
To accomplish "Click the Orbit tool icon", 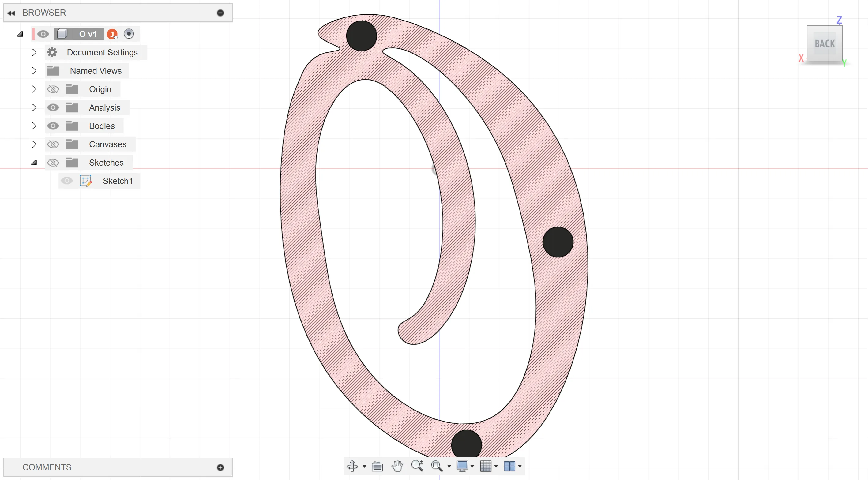I will click(352, 466).
